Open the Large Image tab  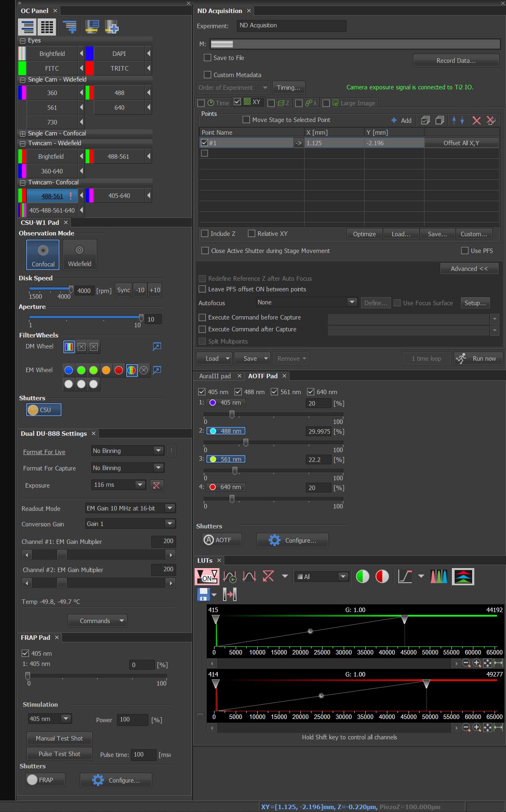tap(353, 103)
